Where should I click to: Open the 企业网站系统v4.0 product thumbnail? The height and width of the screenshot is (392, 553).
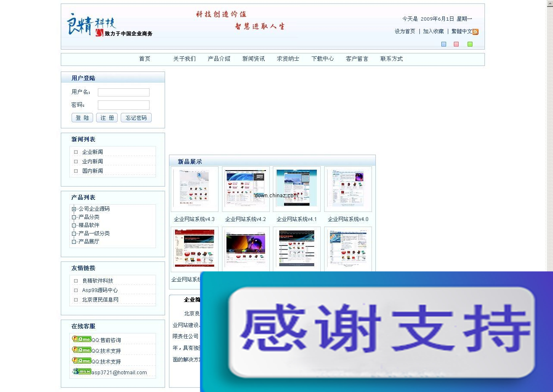click(348, 189)
